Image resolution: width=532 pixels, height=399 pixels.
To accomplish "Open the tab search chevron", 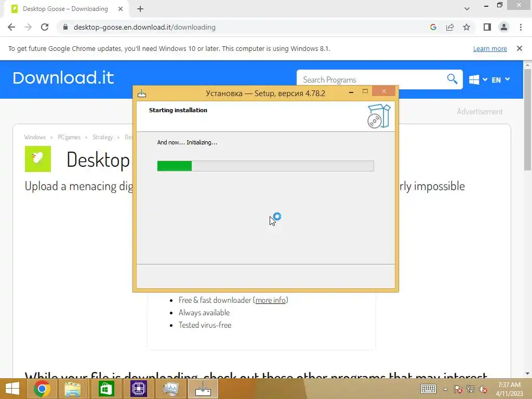I will click(x=467, y=9).
